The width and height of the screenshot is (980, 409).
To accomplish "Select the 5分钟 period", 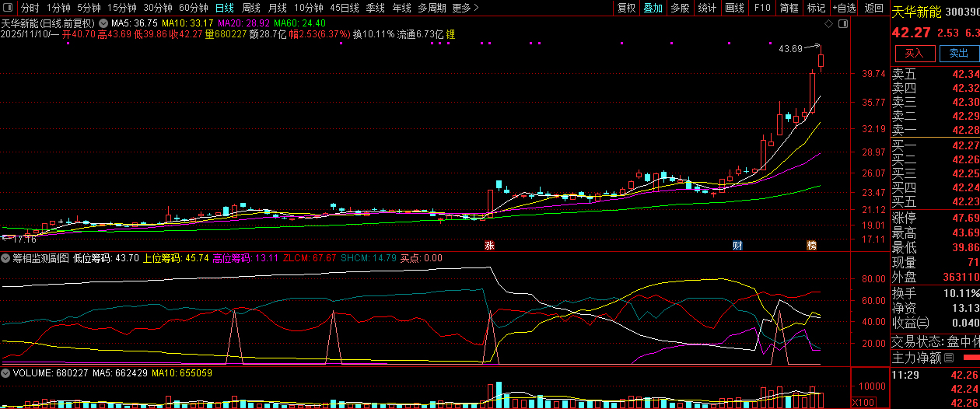I will (89, 8).
